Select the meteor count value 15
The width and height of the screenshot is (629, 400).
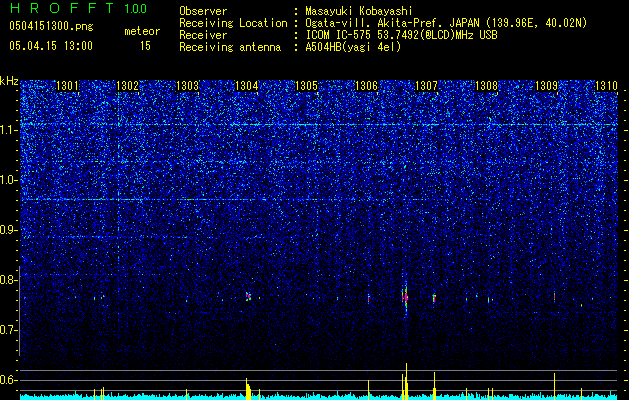[145, 46]
